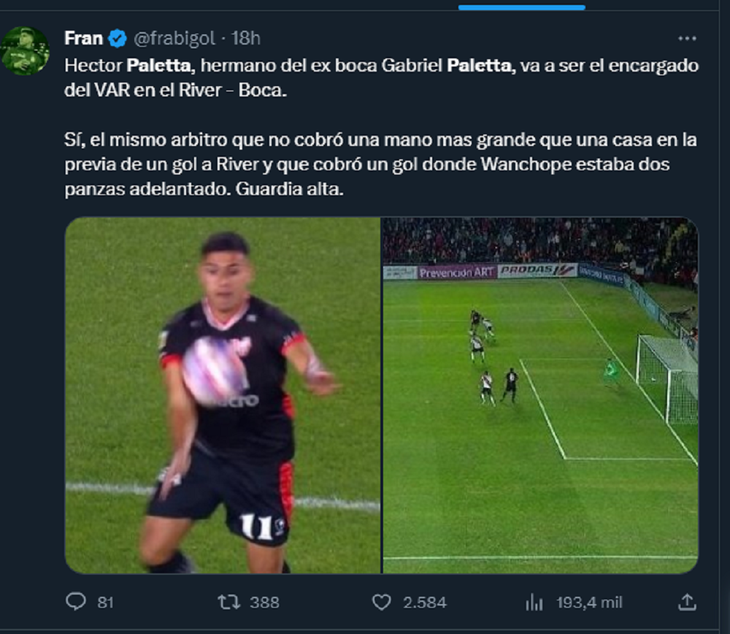Screen dimensions: 730x634
Task: Open the @frabigol handle link
Action: click(175, 38)
